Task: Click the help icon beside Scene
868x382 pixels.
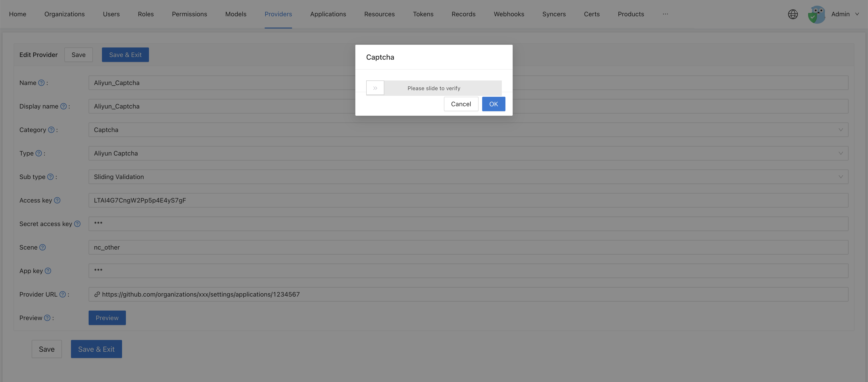Action: pos(43,247)
